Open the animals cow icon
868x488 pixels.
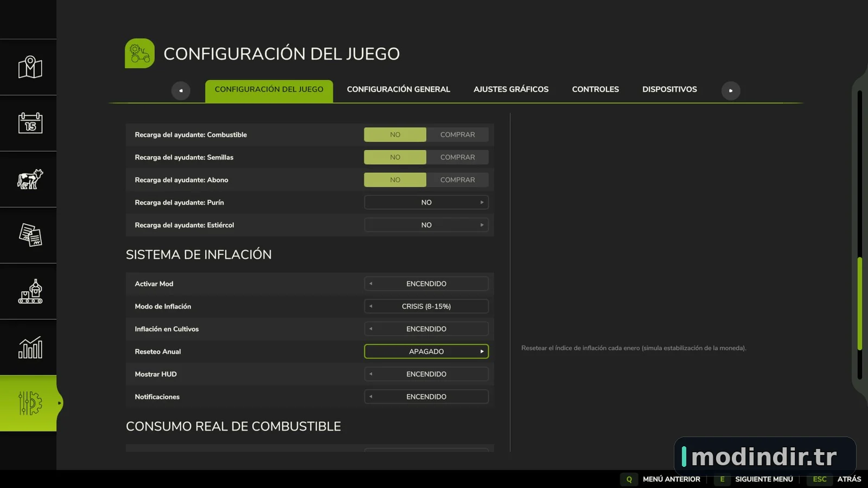(x=30, y=179)
